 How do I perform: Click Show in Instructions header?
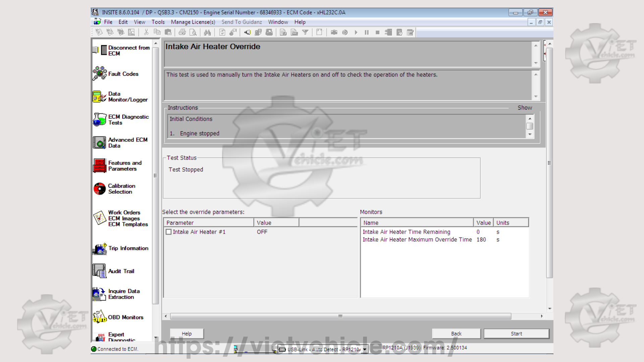click(525, 108)
